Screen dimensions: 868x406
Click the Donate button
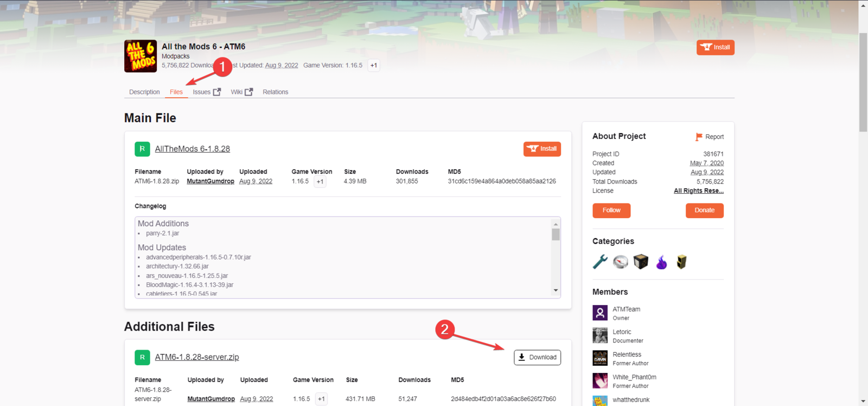pos(704,211)
